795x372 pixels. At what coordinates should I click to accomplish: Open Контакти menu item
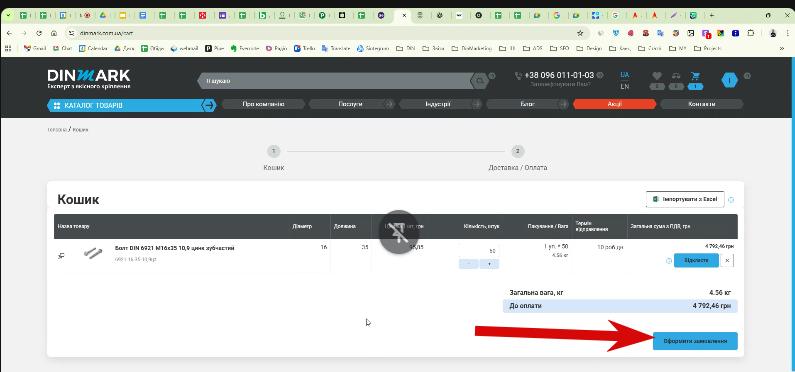pos(702,104)
